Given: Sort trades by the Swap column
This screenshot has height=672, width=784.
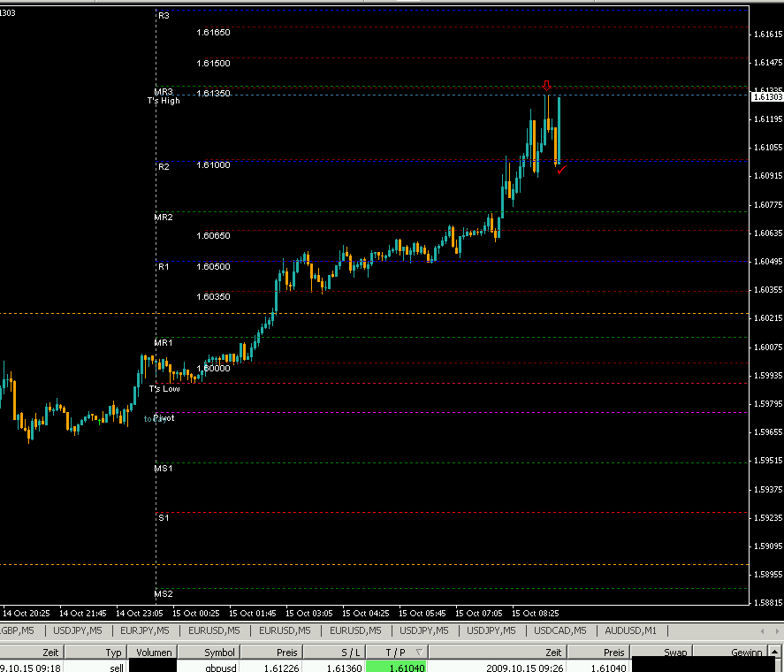Looking at the screenshot, I should 661,652.
